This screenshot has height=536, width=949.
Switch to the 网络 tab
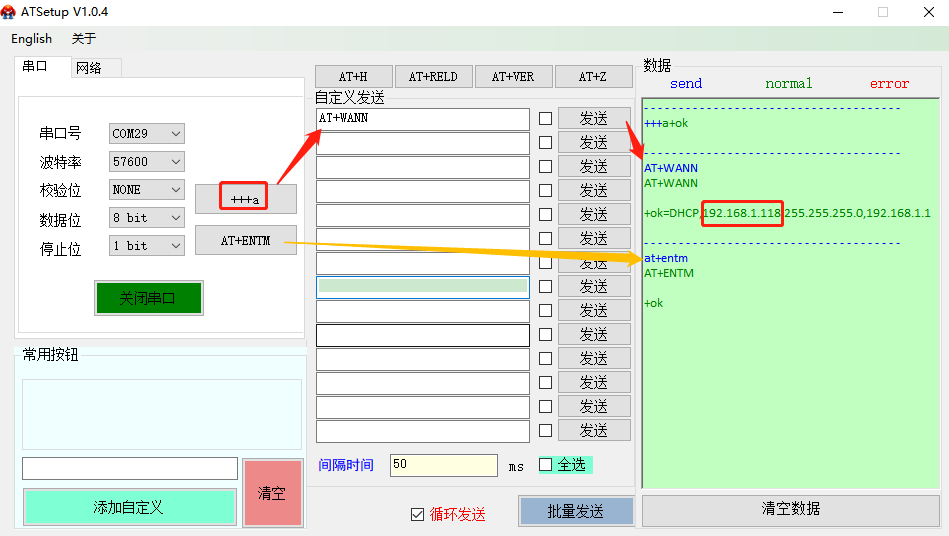[89, 68]
